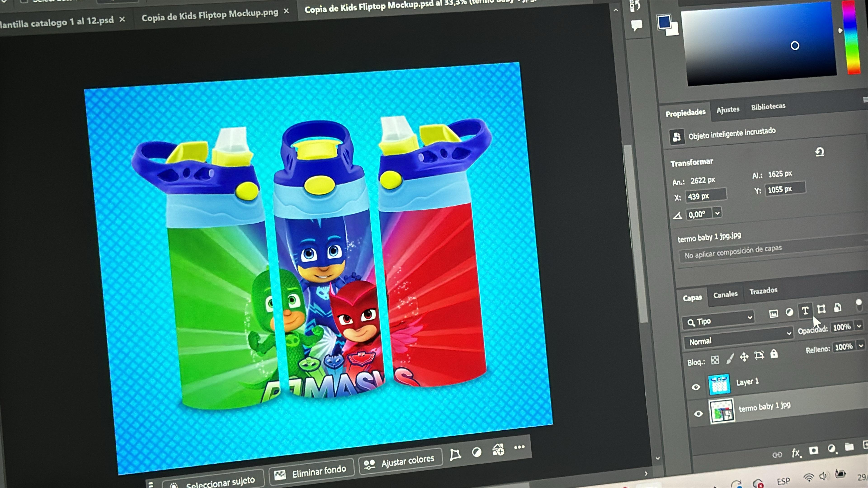Expand the Opacidad percentage dropdown
Viewport: 868px width, 488px height.
pyautogui.click(x=859, y=326)
